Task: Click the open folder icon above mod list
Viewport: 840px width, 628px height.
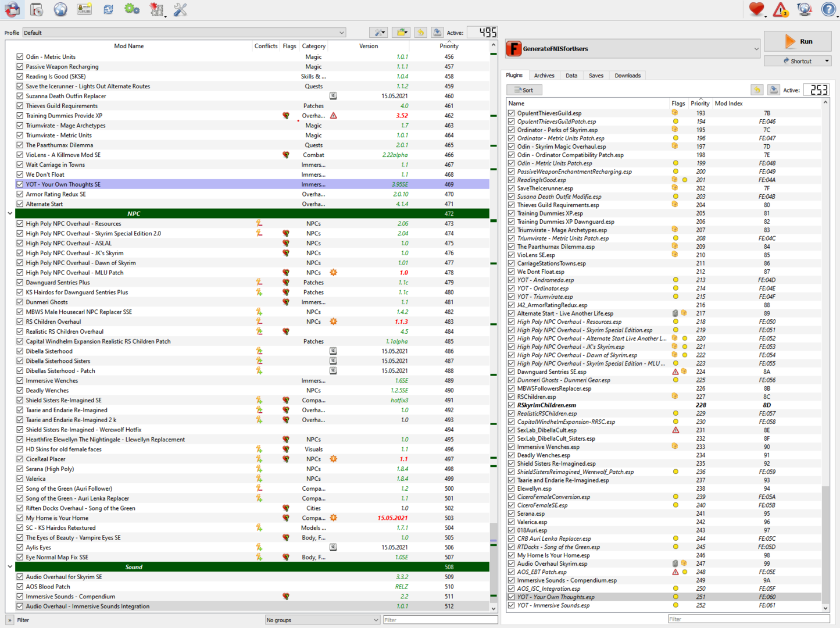Action: tap(401, 33)
